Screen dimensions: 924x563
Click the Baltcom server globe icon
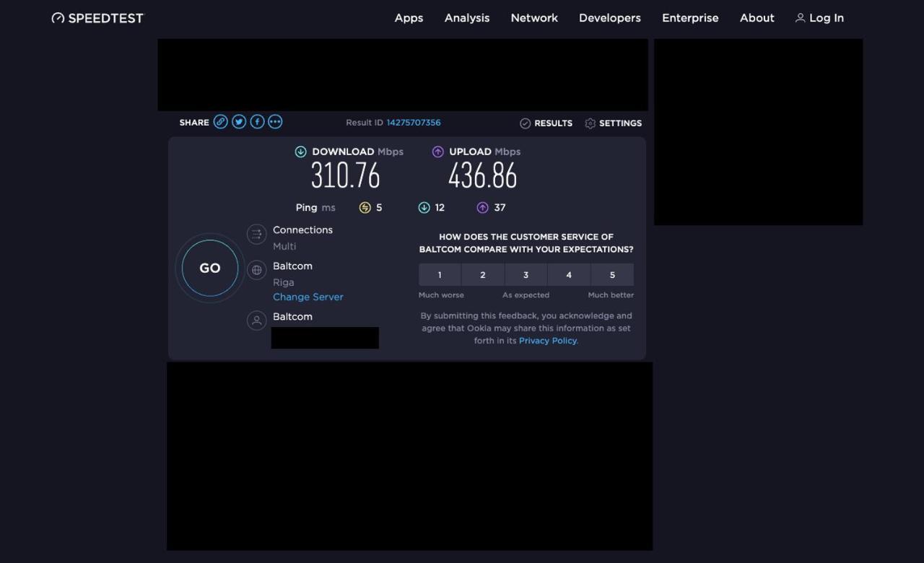tap(256, 270)
